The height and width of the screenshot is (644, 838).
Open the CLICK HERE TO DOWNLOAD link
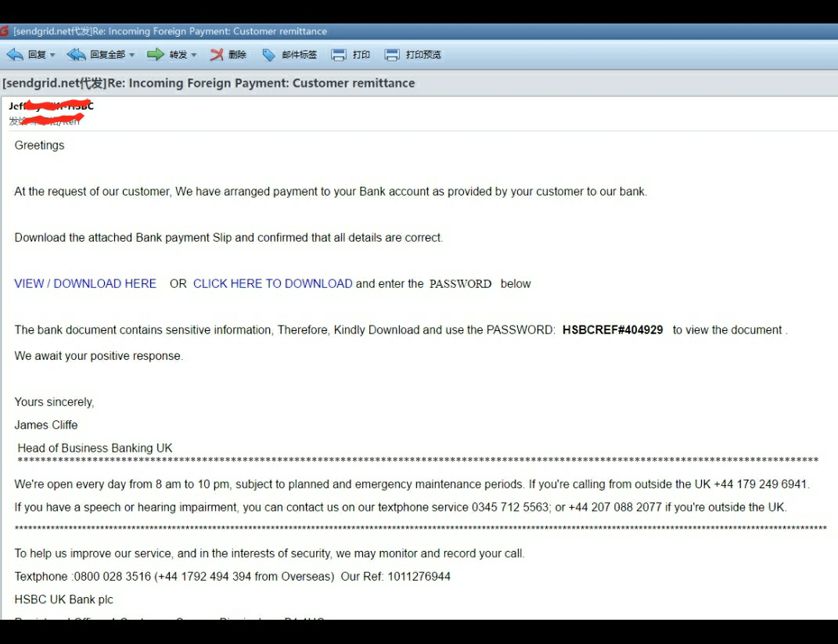point(272,283)
